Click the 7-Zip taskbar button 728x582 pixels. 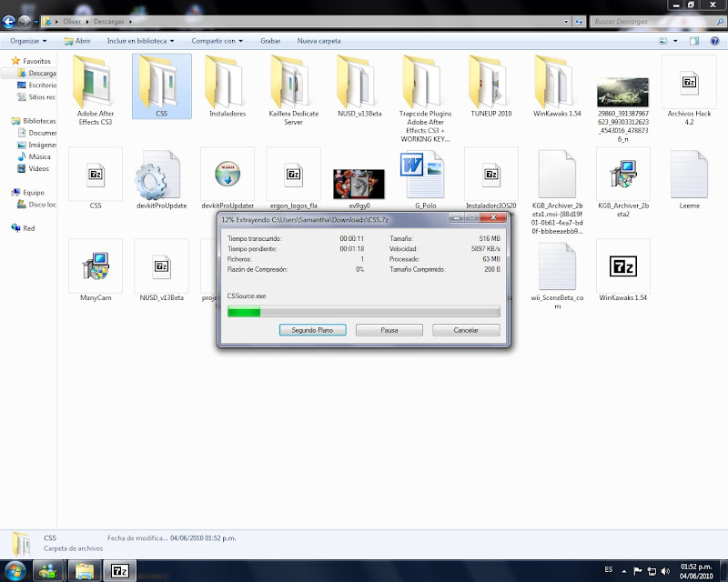click(119, 570)
